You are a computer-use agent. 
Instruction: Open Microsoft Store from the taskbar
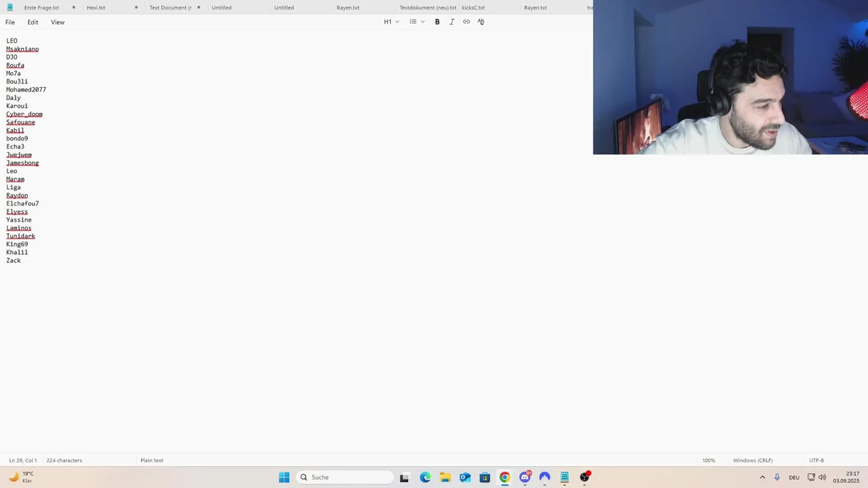[x=485, y=477]
